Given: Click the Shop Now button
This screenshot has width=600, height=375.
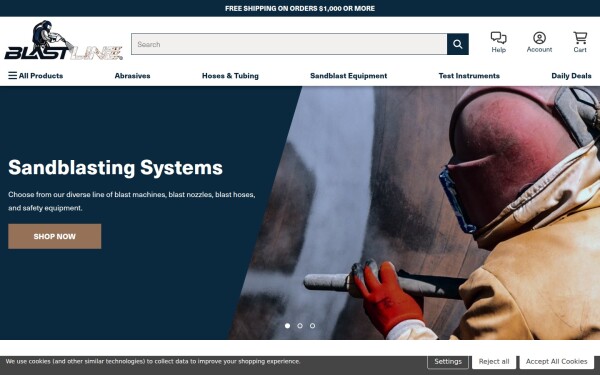Looking at the screenshot, I should (x=55, y=236).
